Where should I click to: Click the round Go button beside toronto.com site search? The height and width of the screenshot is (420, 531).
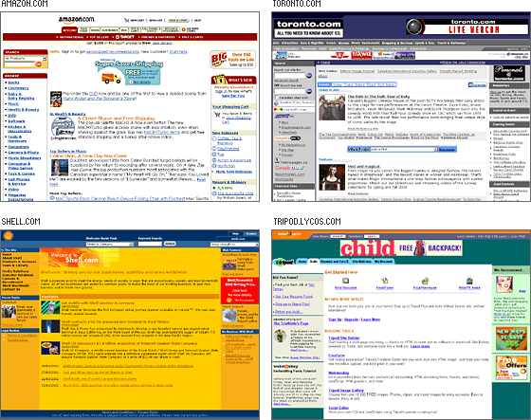point(309,76)
